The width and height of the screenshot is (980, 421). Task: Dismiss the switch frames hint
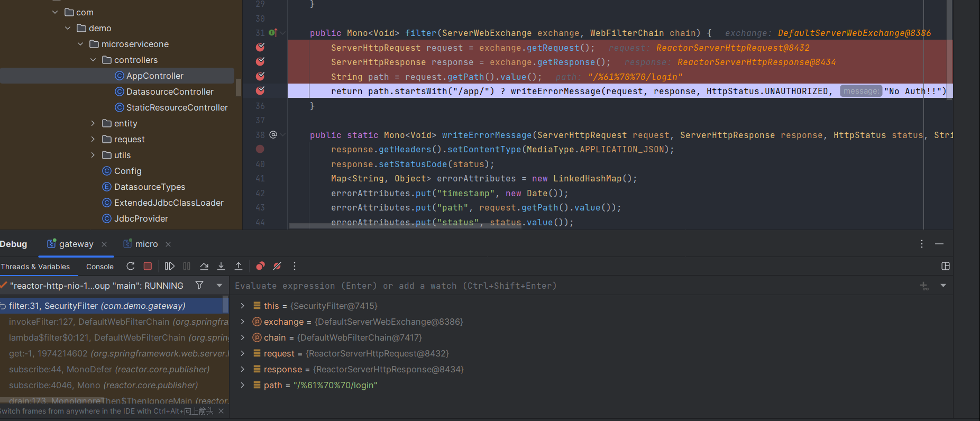click(x=221, y=411)
